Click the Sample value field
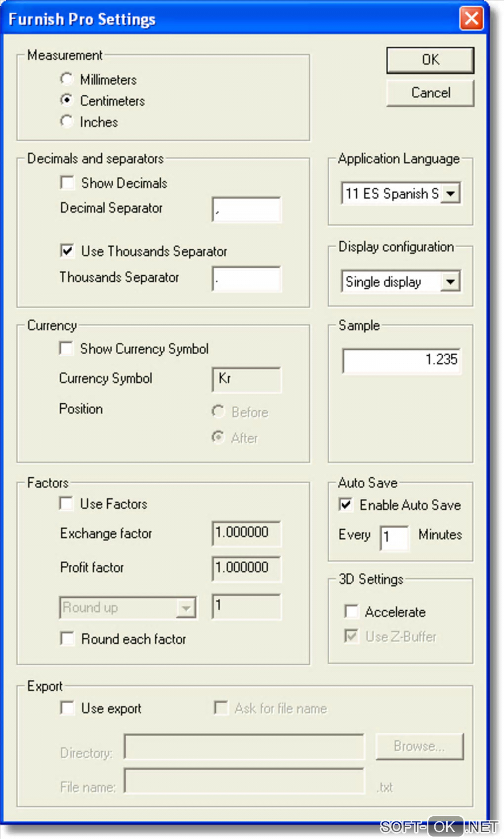Viewport: 504px width, 839px height. point(401,360)
